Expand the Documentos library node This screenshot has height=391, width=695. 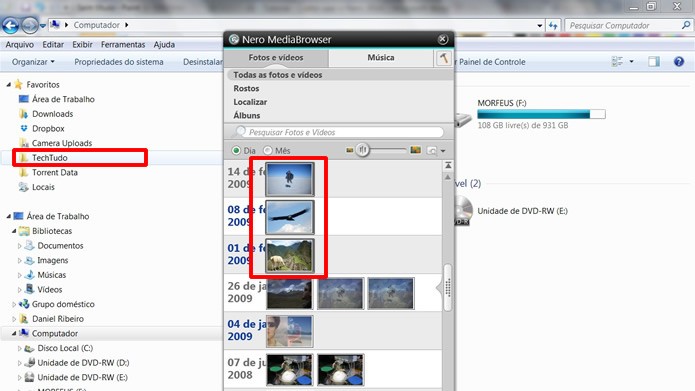[20, 246]
